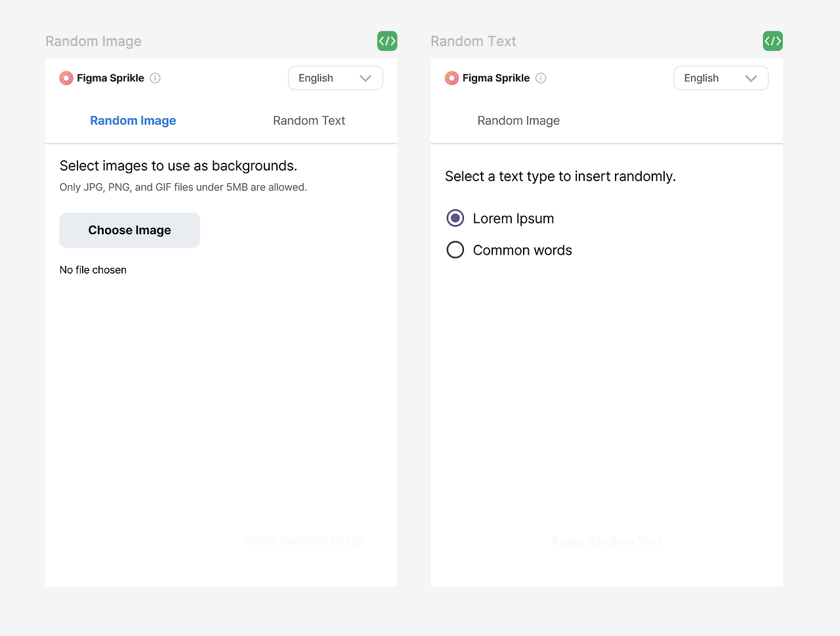The image size is (840, 636).
Task: Open the info icon in the Random Image frame
Action: tap(156, 78)
